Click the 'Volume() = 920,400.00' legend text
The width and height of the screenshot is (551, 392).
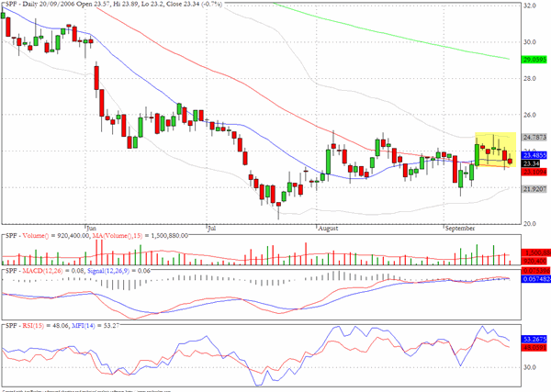[x=56, y=236]
